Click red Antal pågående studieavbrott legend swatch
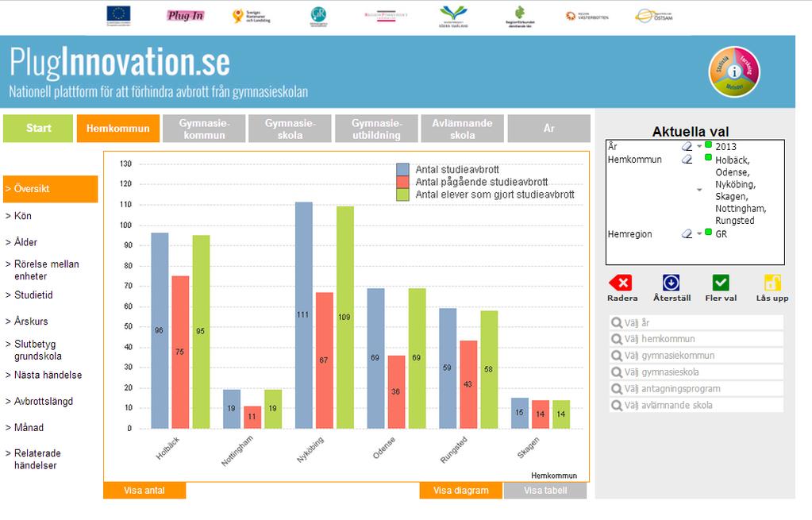812x520 pixels. (403, 182)
